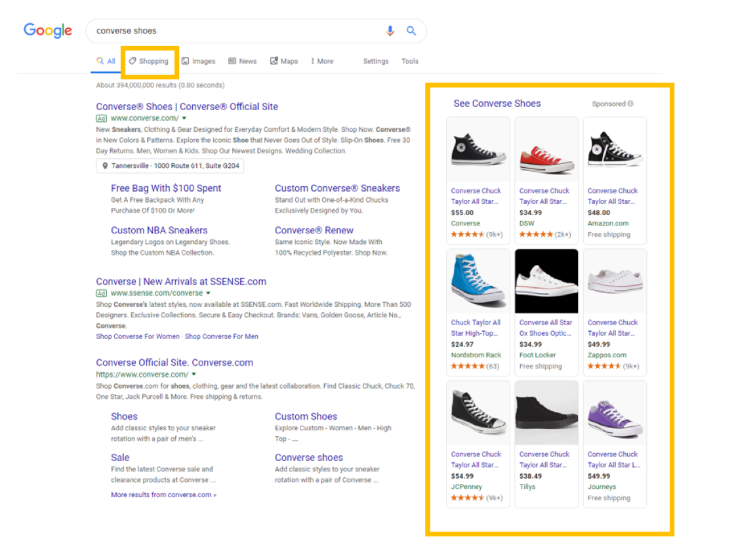Switch to the News tab

[242, 61]
